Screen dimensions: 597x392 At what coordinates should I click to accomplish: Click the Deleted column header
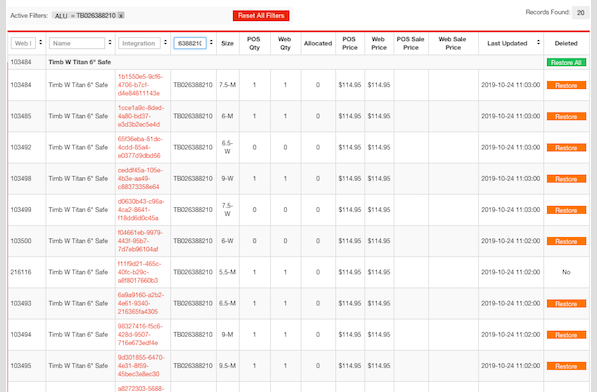pyautogui.click(x=566, y=43)
